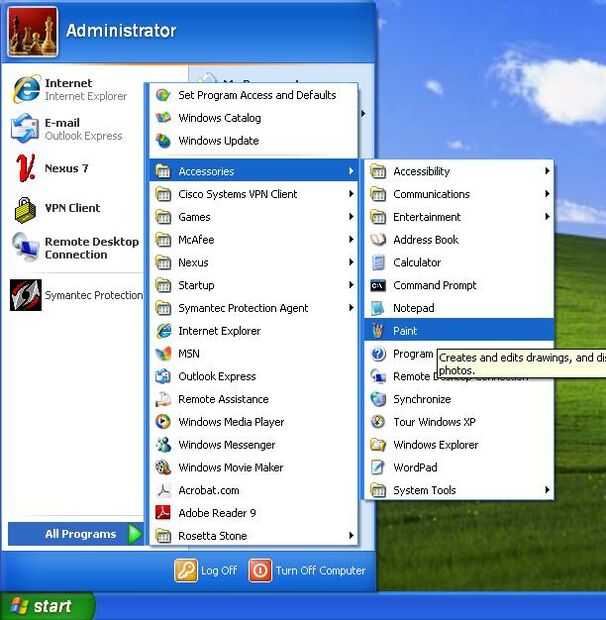The image size is (606, 620).
Task: Open the System Tools submenu
Action: (459, 490)
